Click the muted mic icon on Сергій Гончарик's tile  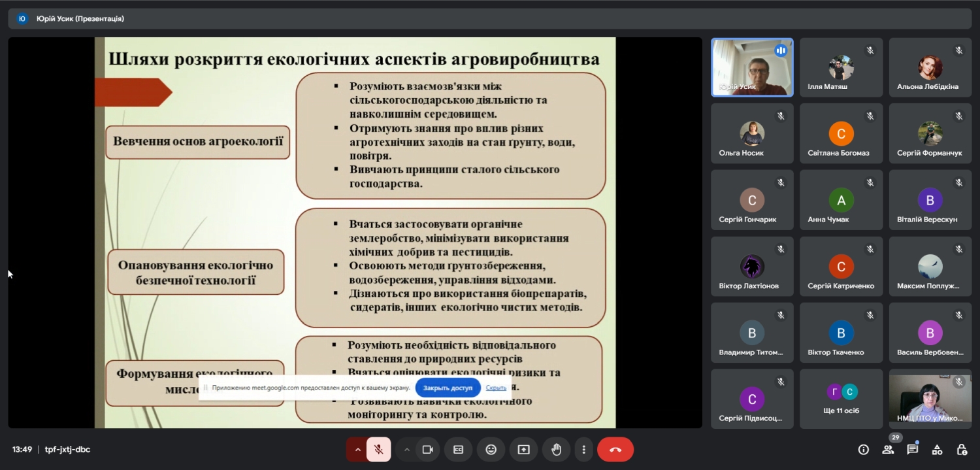pos(780,183)
